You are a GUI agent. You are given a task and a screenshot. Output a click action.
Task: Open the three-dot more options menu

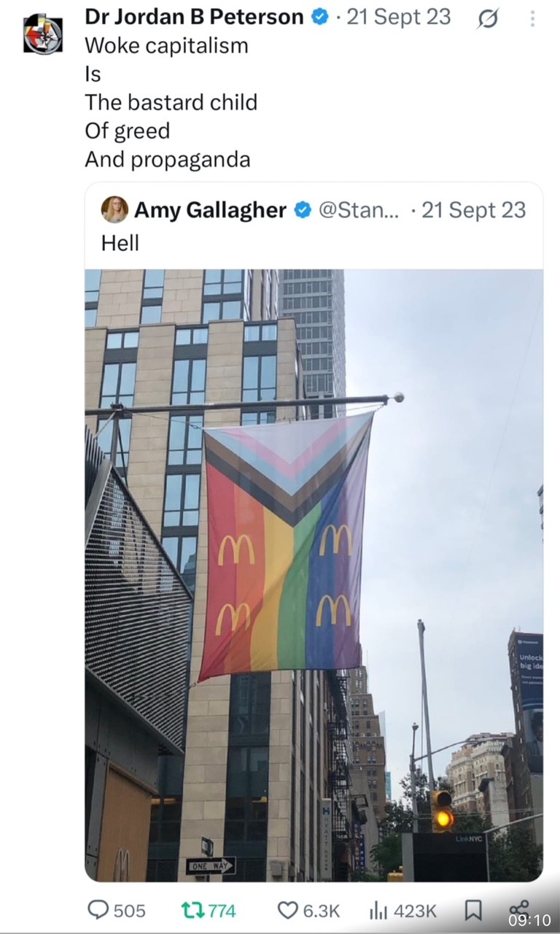(x=533, y=18)
